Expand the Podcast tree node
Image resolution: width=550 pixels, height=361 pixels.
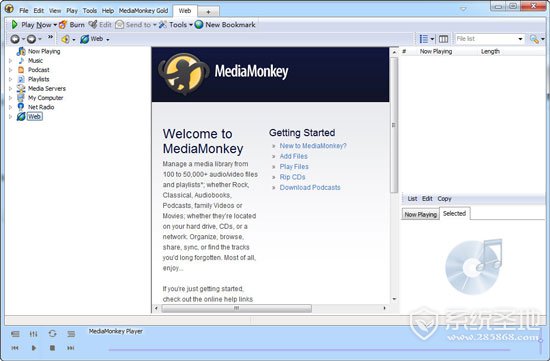pyautogui.click(x=11, y=70)
